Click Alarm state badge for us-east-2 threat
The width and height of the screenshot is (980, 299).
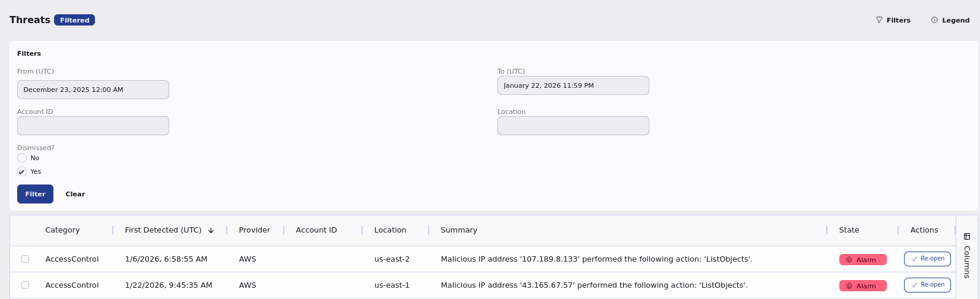click(x=862, y=260)
